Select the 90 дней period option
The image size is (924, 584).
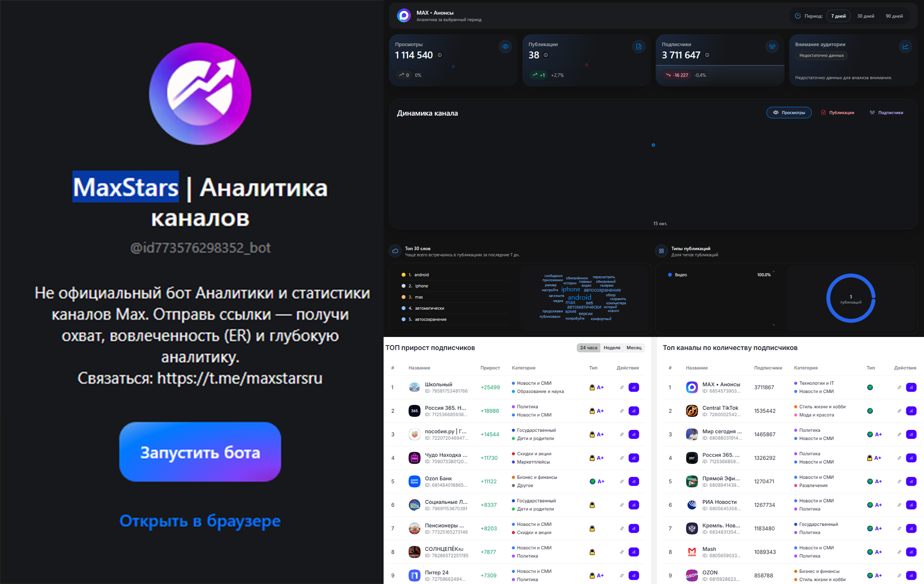pos(894,16)
